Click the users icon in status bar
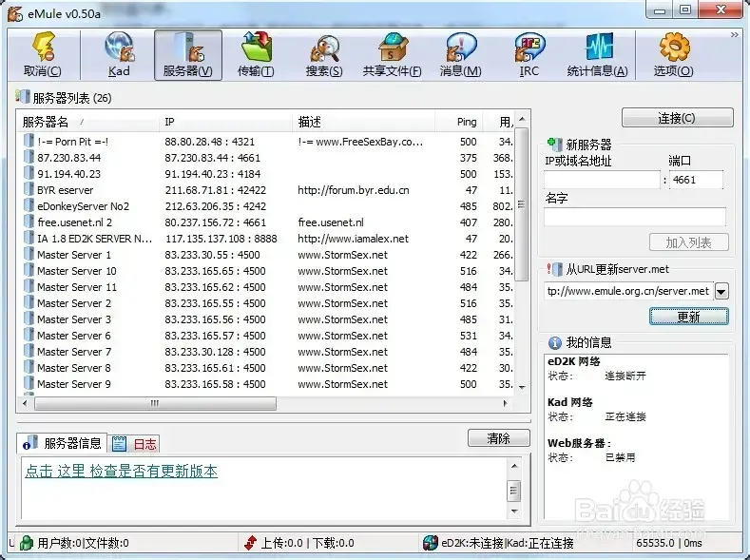The image size is (750, 560). tap(27, 543)
